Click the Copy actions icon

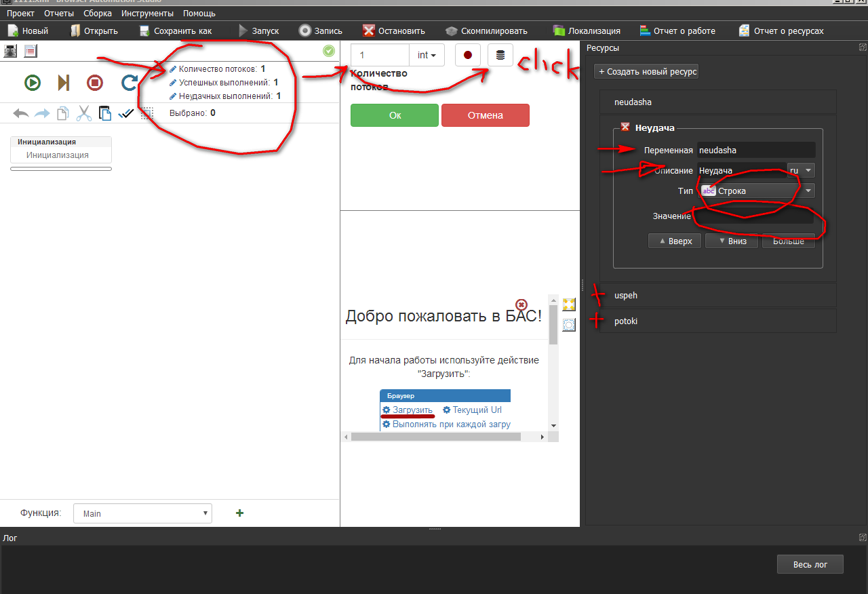click(62, 113)
